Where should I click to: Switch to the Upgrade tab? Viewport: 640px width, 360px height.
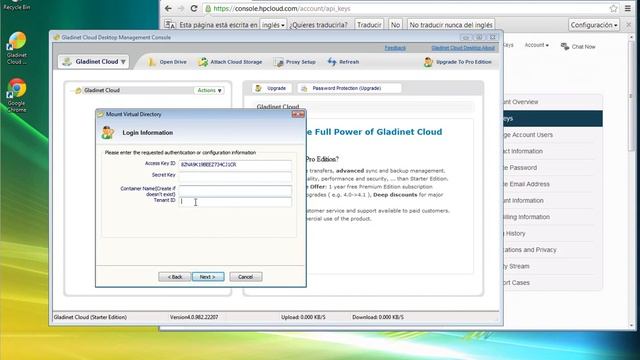click(x=271, y=88)
